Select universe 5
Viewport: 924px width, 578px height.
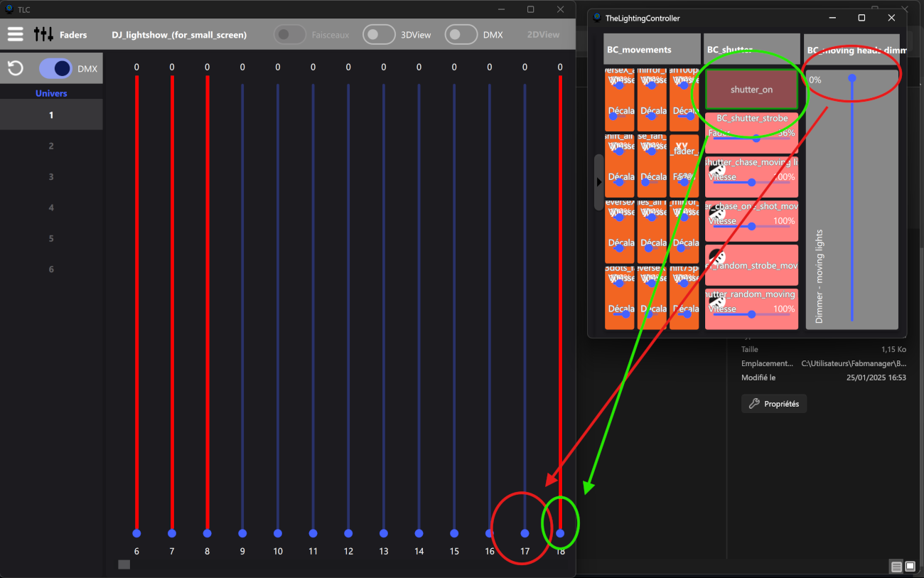[x=51, y=238]
